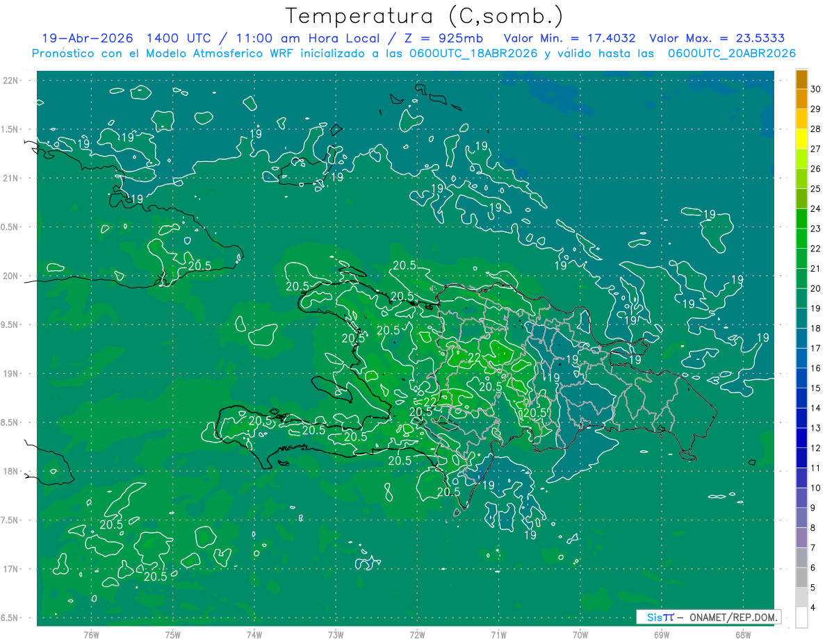This screenshot has width=834, height=644.
Task: Click the 72W longitude axis label
Action: pos(417,634)
